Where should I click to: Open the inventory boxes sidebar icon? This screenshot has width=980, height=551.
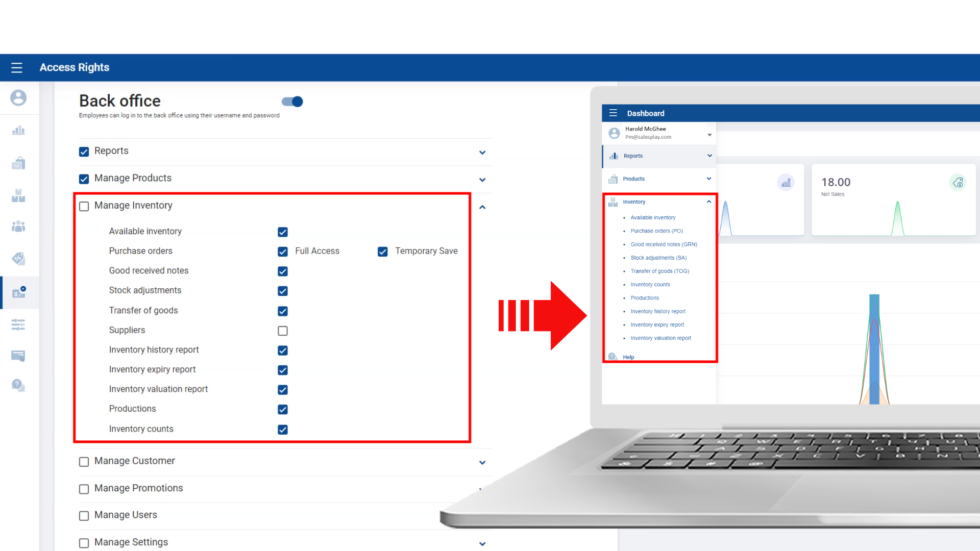coord(18,195)
